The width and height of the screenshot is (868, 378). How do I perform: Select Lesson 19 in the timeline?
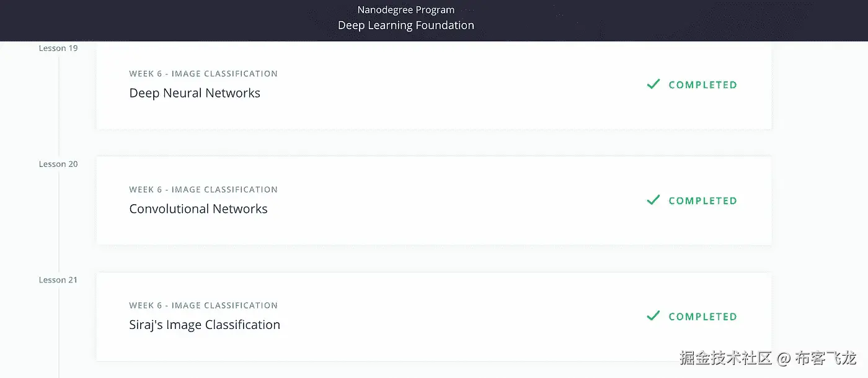tap(58, 48)
